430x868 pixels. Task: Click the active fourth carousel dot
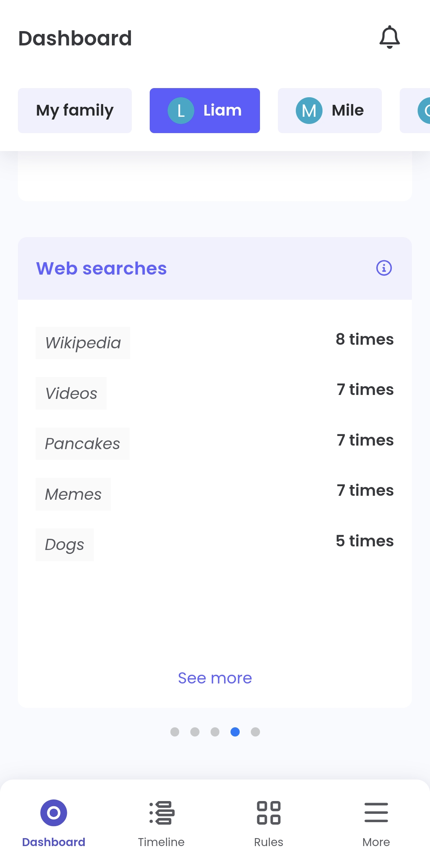235,732
